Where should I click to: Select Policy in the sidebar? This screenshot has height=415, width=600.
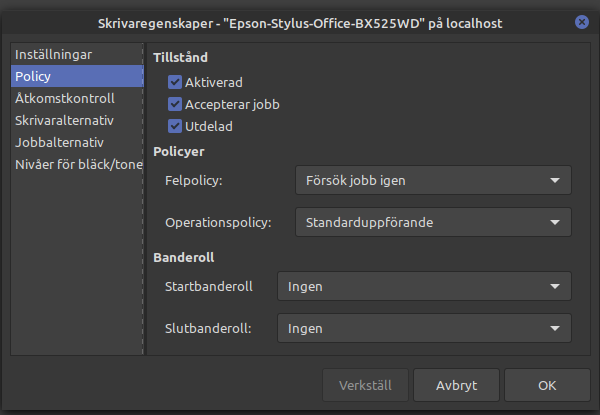[77, 76]
